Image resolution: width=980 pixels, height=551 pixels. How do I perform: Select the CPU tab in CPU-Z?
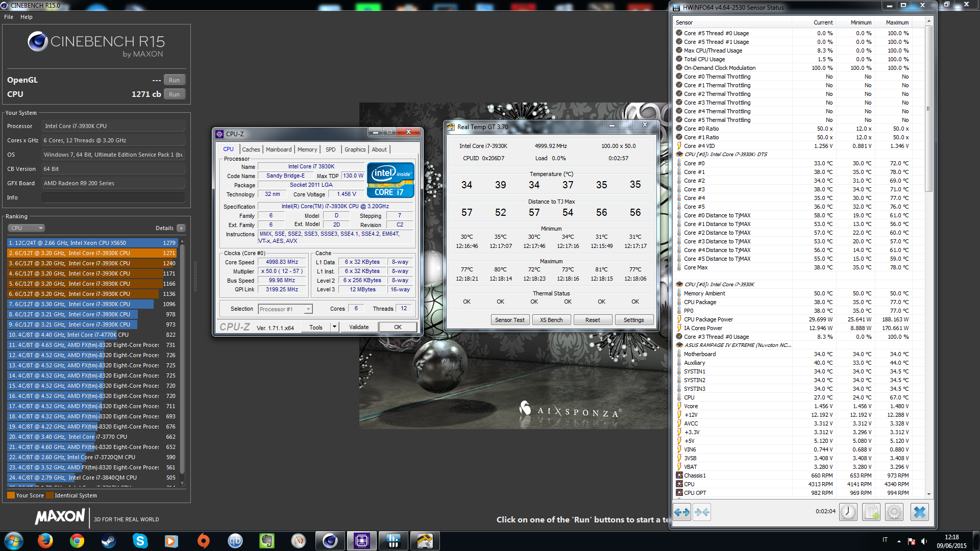(x=228, y=149)
